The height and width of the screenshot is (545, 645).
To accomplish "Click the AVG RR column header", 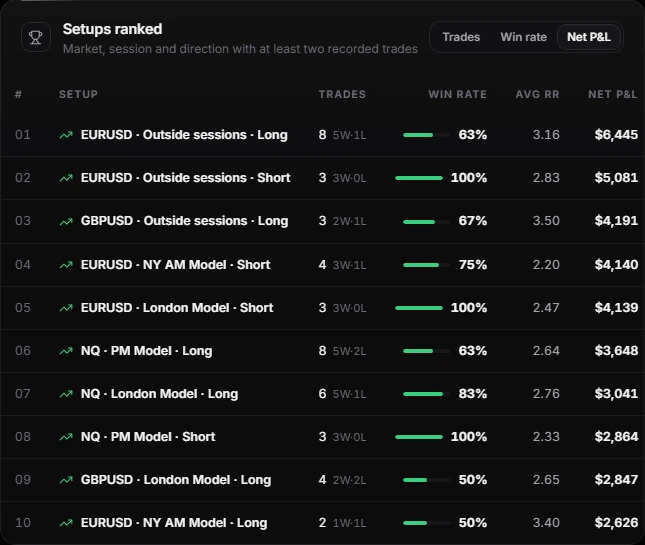I will 538,94.
